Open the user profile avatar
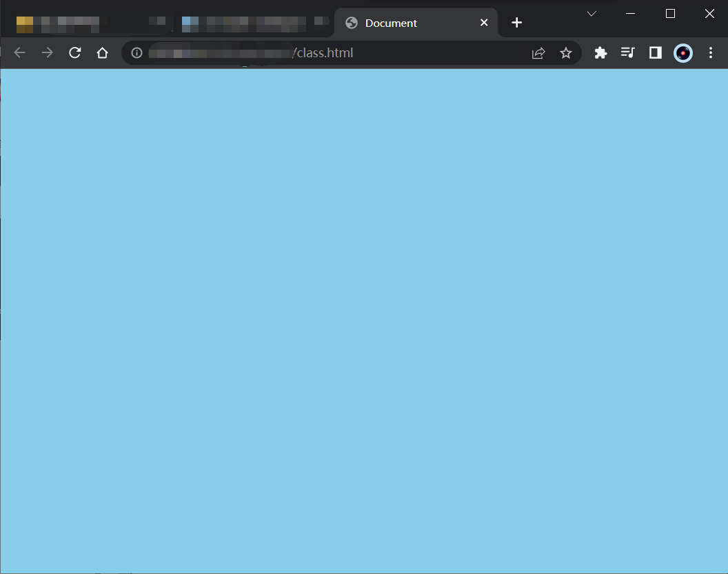Image resolution: width=728 pixels, height=574 pixels. [683, 52]
